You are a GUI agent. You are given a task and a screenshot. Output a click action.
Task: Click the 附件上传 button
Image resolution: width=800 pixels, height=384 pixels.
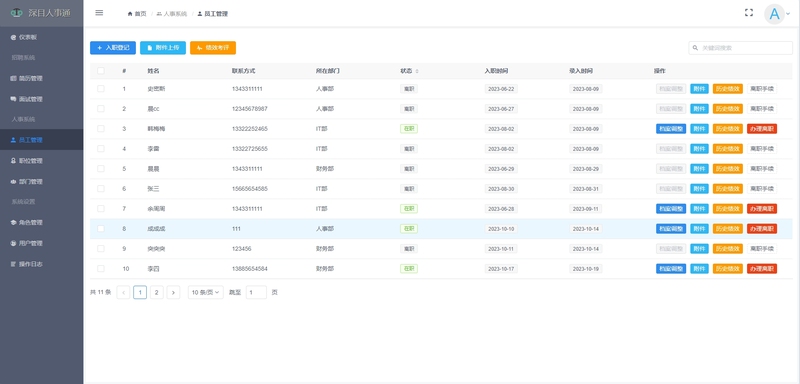163,48
